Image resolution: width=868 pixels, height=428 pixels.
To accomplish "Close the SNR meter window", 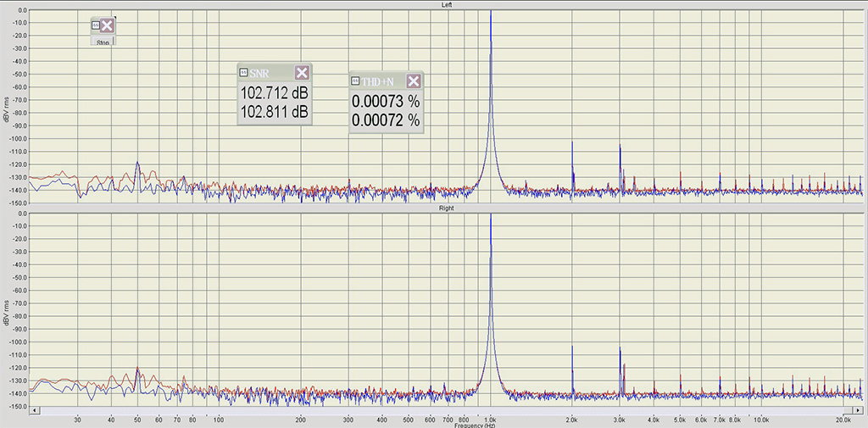I will 302,73.
